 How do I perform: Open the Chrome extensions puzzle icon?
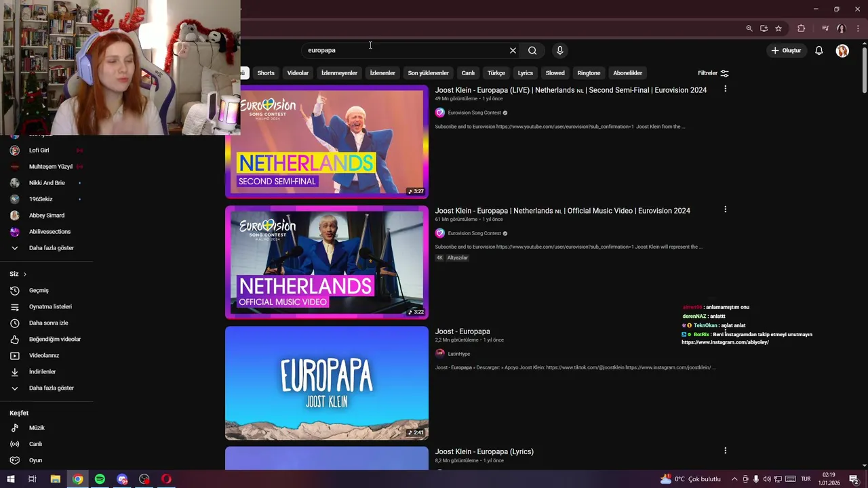tap(801, 28)
